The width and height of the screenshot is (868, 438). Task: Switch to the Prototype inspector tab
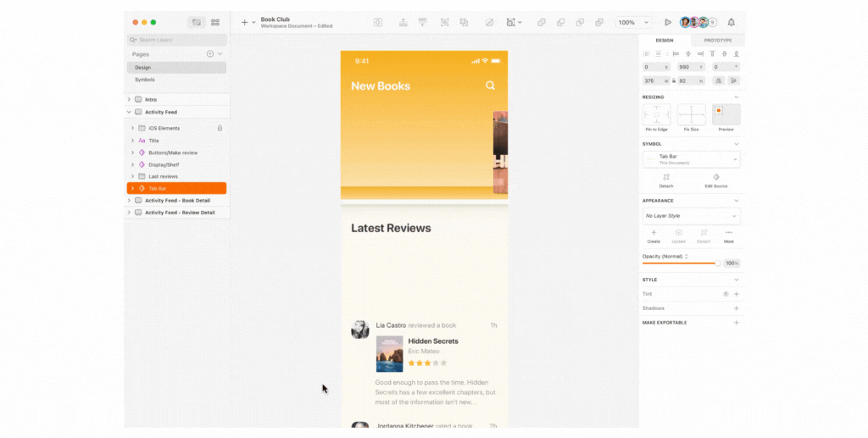coord(718,41)
